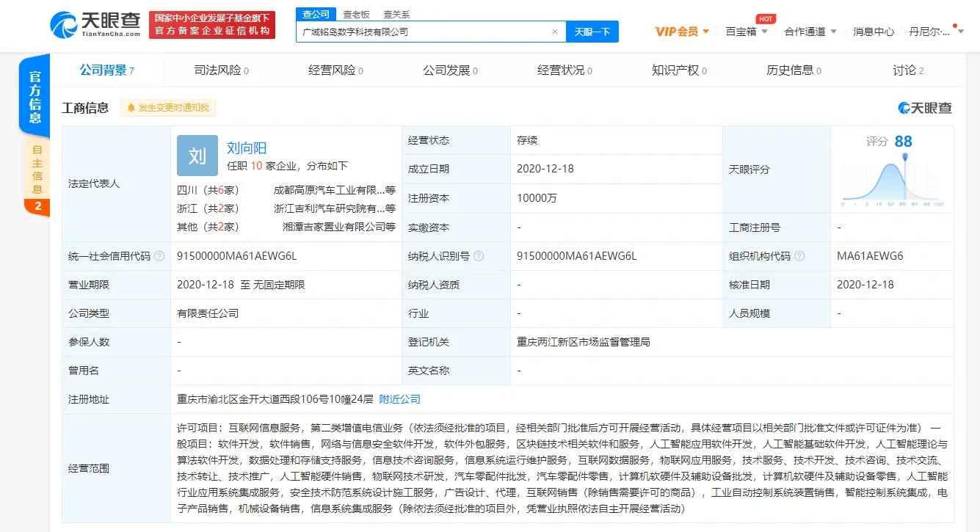This screenshot has width=980, height=532.
Task: Switch to 司法风险 tab
Action: (x=221, y=70)
